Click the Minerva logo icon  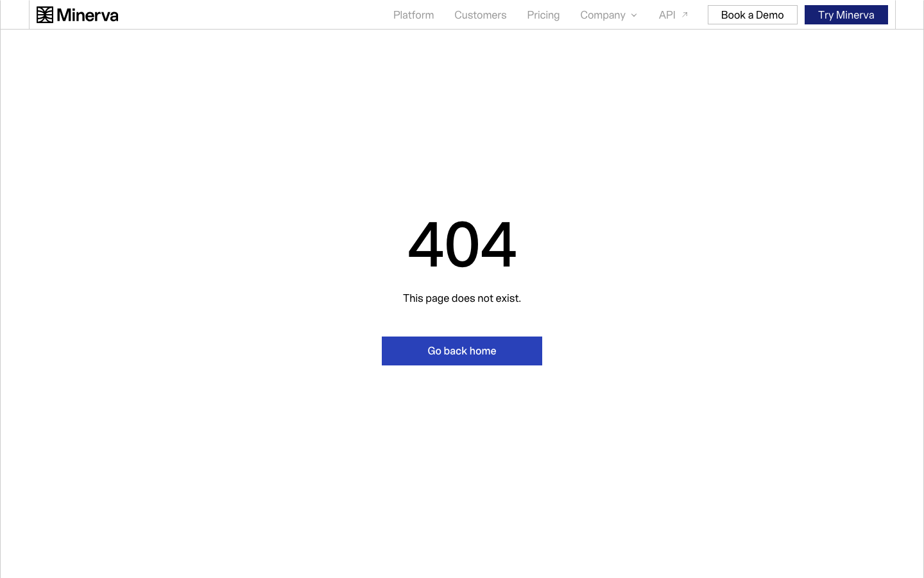coord(45,15)
